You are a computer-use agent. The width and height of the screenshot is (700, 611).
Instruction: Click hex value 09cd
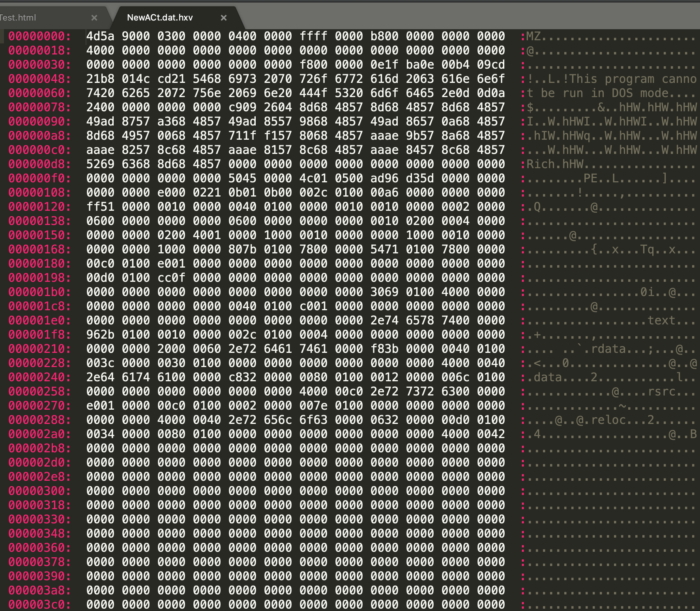tap(491, 65)
